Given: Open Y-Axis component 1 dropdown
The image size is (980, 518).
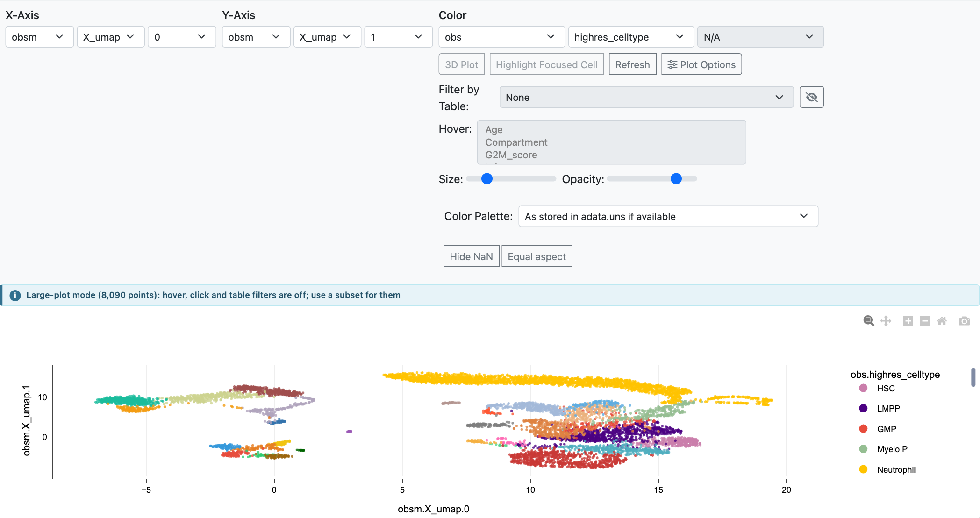Looking at the screenshot, I should point(398,37).
